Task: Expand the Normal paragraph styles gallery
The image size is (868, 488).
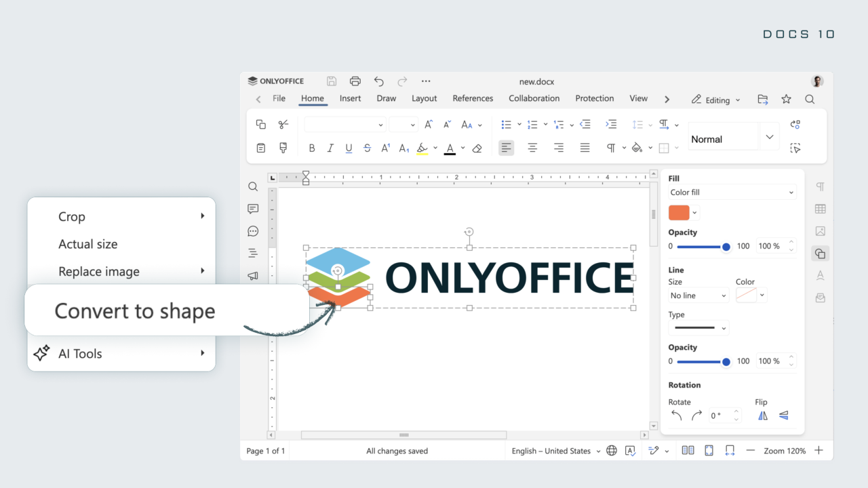Action: (x=769, y=137)
